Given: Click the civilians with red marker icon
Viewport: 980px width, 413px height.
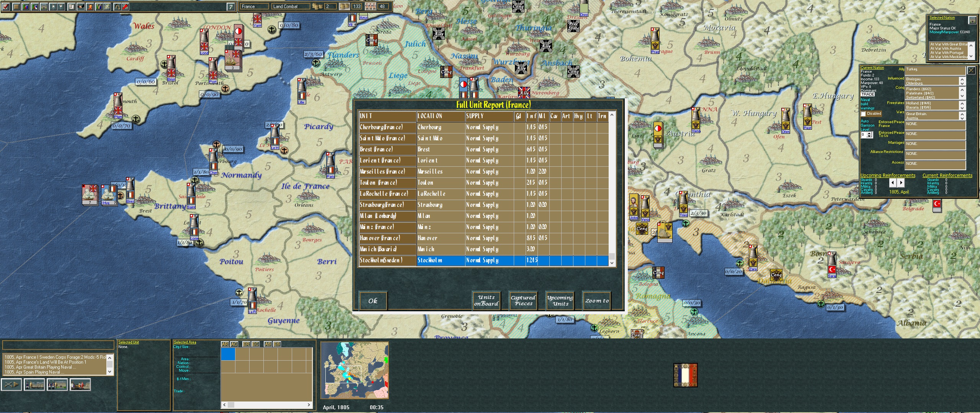Looking at the screenshot, I should click(80, 384).
